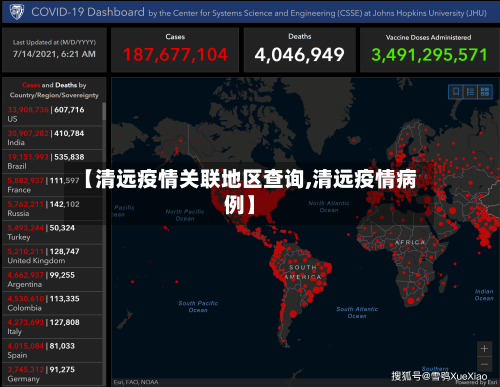The width and height of the screenshot is (500, 387).
Task: Click the Esri, FAO, NOAA attribution
Action: [136, 382]
